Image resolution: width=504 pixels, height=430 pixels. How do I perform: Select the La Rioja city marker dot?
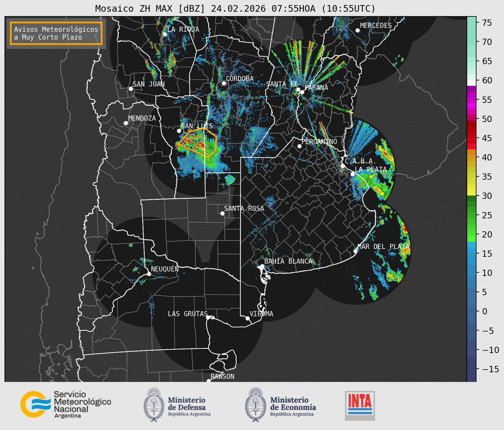point(165,34)
